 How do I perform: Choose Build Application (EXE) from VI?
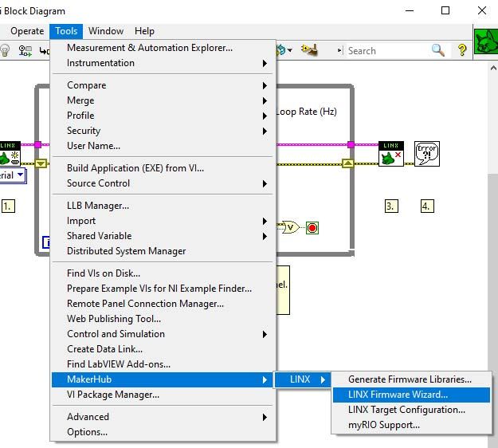(163, 168)
